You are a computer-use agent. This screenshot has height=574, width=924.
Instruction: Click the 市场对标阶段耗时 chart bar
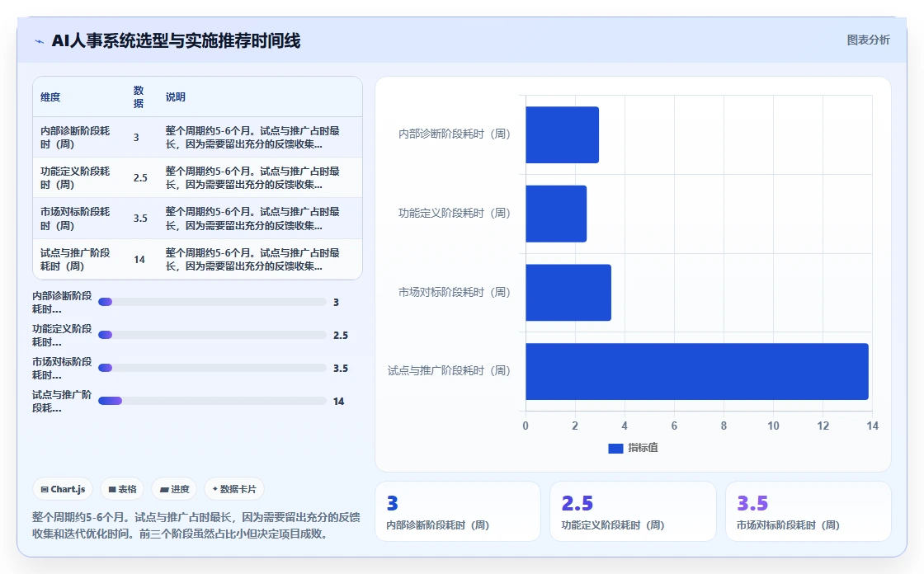pyautogui.click(x=568, y=293)
